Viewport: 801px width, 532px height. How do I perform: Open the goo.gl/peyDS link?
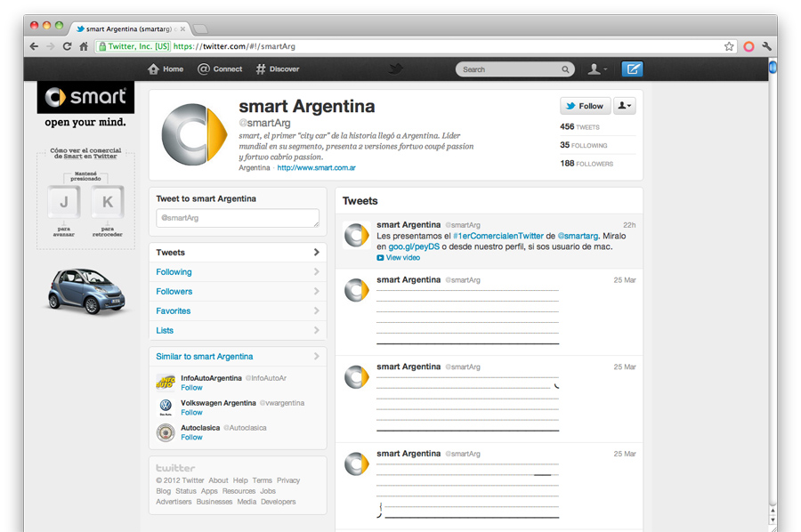point(414,246)
